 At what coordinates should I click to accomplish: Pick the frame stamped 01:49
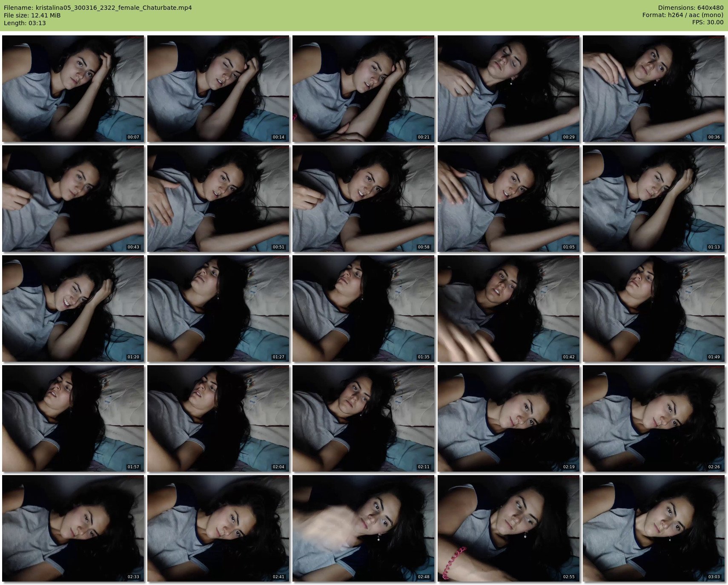[653, 308]
